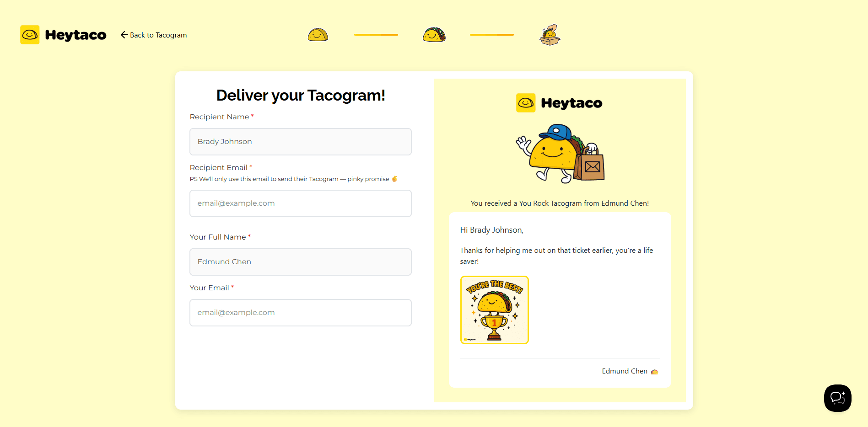The width and height of the screenshot is (868, 427).
Task: Select the taco in box delivery step icon
Action: [x=550, y=35]
